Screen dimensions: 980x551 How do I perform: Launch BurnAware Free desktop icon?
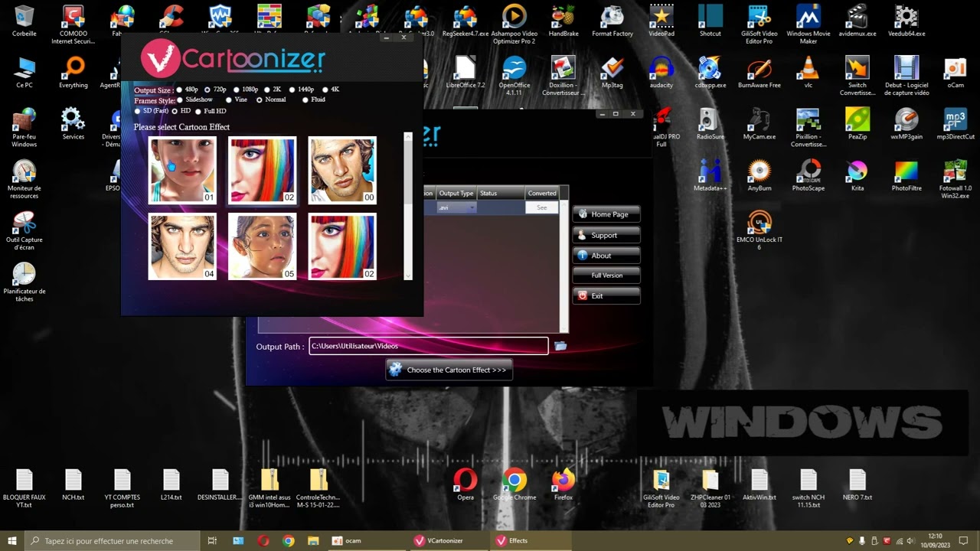759,73
